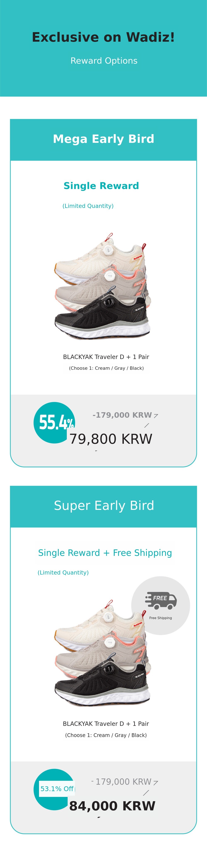Click the "Single Reward" title

tap(101, 186)
